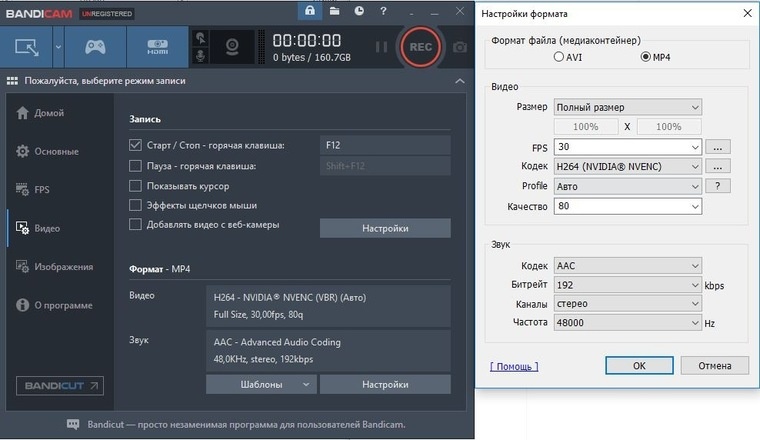This screenshot has width=760, height=440.
Task: Open audio Кодек AAC dropdown
Action: click(628, 266)
